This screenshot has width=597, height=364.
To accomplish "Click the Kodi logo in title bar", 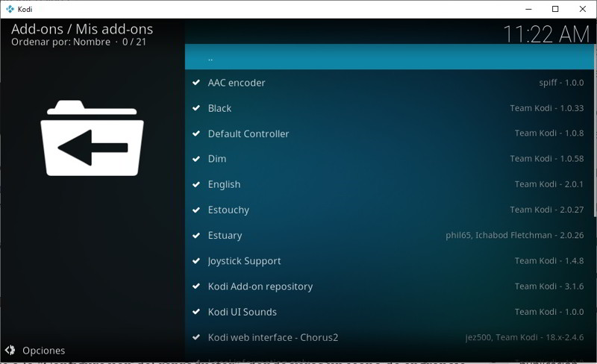I will 10,9.
